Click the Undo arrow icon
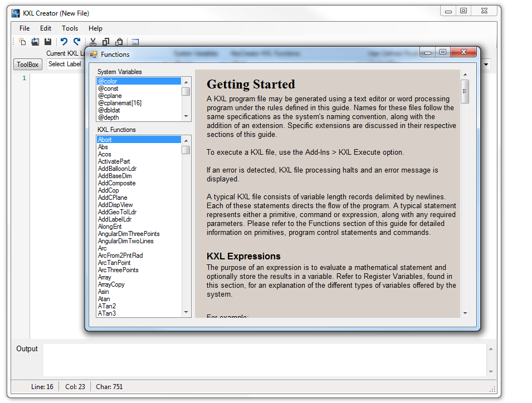532x403 pixels. point(64,42)
